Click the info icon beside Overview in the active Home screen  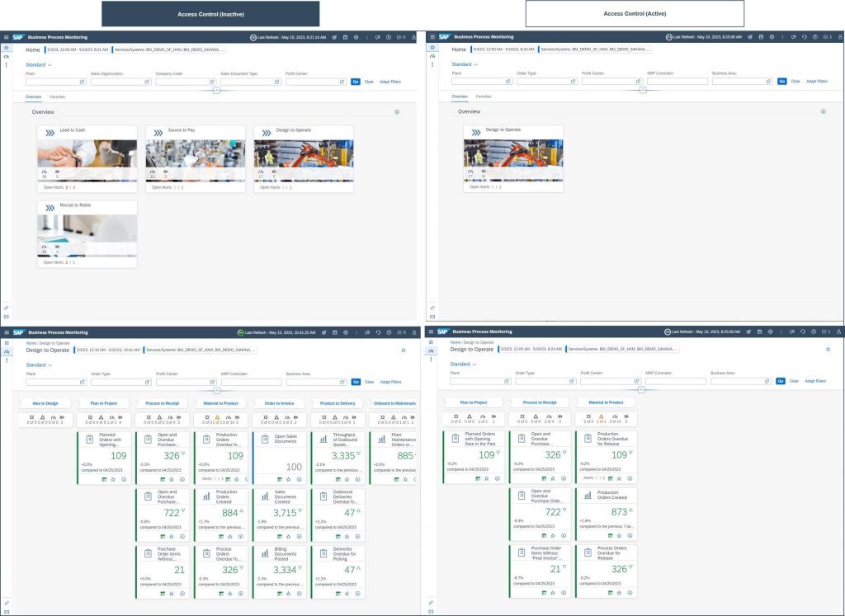pos(823,111)
